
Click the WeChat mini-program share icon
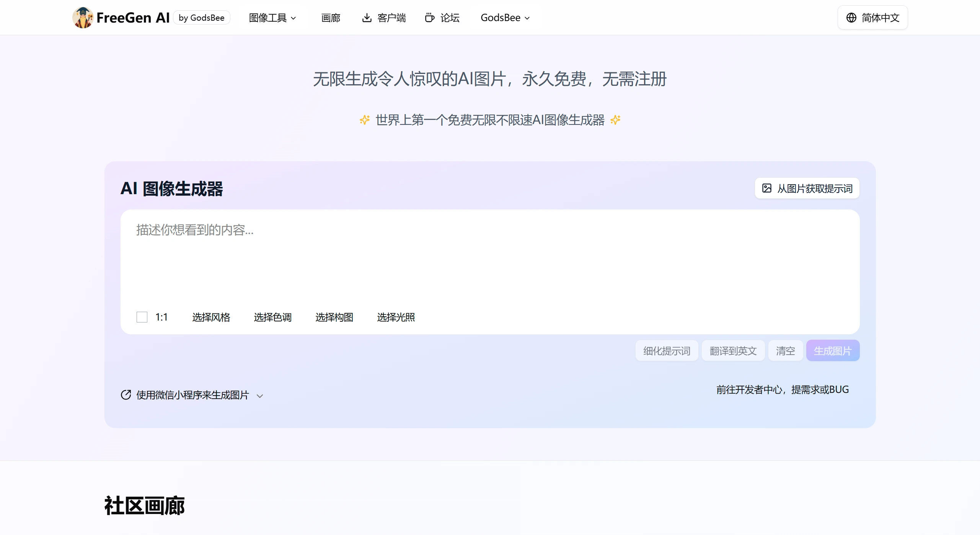(x=126, y=395)
